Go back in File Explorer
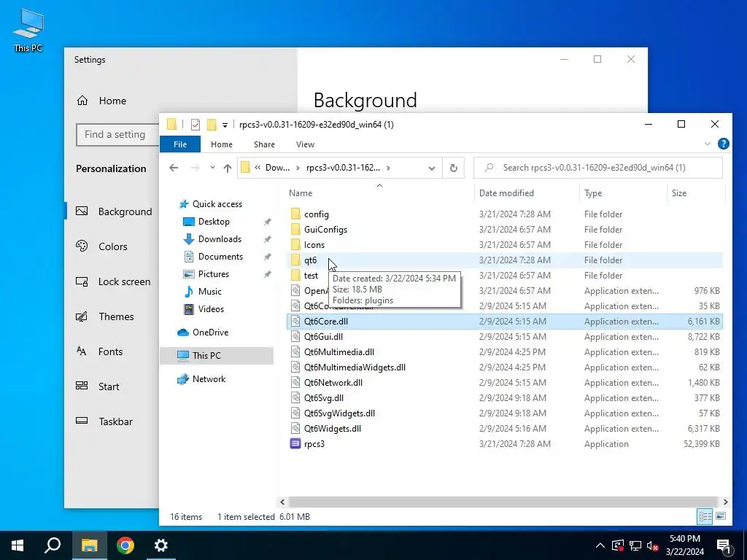 tap(174, 168)
